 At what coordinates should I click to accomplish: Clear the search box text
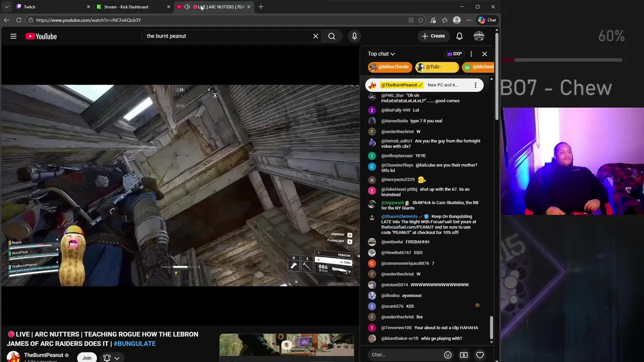(315, 36)
